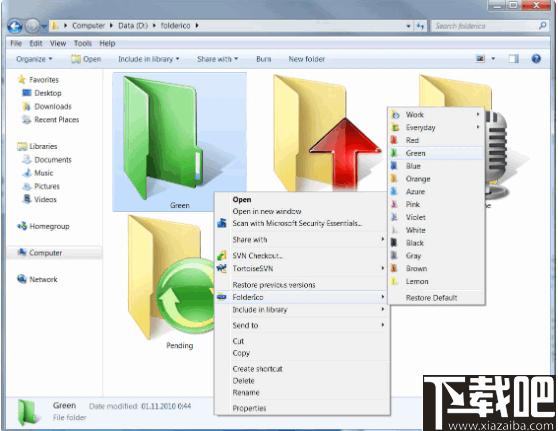Click the Back navigation arrow button
The width and height of the screenshot is (558, 431).
click(x=15, y=26)
